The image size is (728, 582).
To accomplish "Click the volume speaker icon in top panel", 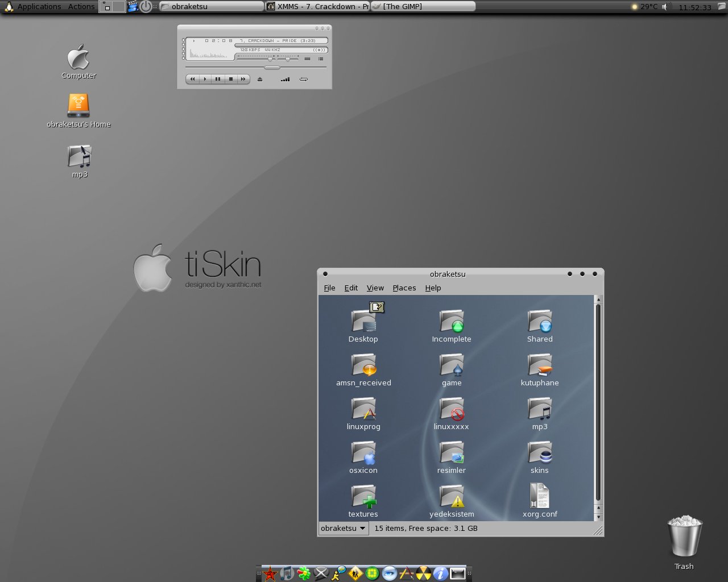I will click(x=667, y=7).
